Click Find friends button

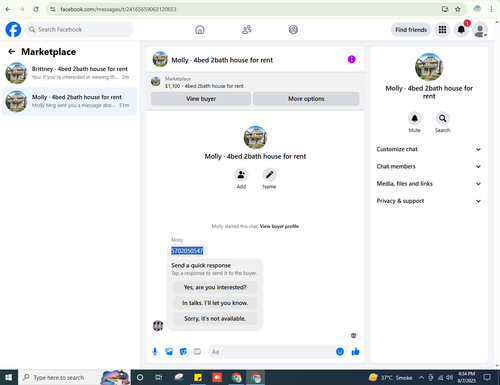tap(411, 30)
